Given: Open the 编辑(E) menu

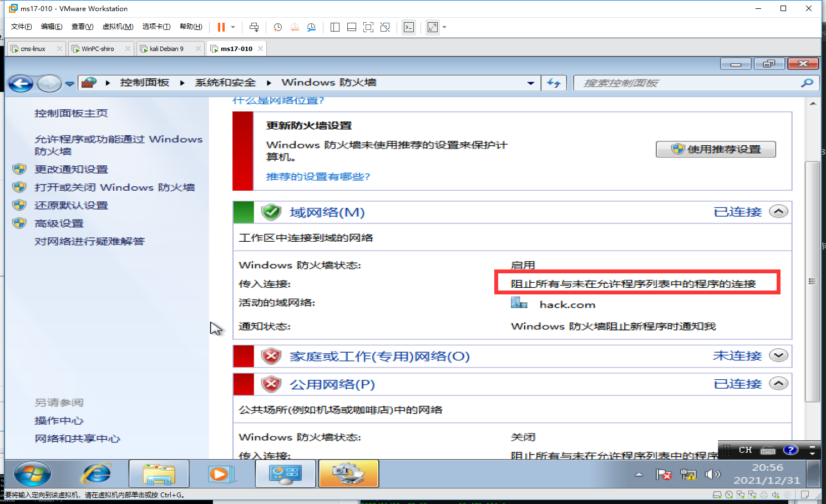Looking at the screenshot, I should pos(52,27).
